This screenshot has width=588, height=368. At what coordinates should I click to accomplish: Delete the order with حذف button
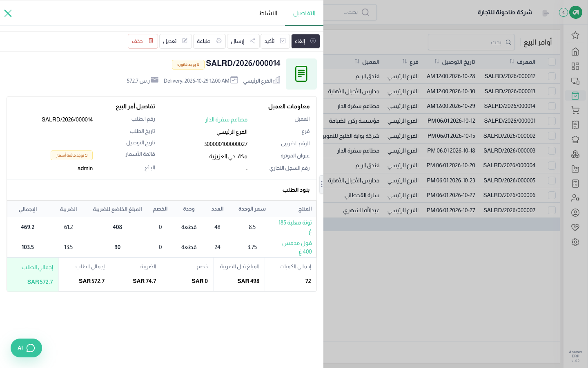tap(143, 41)
